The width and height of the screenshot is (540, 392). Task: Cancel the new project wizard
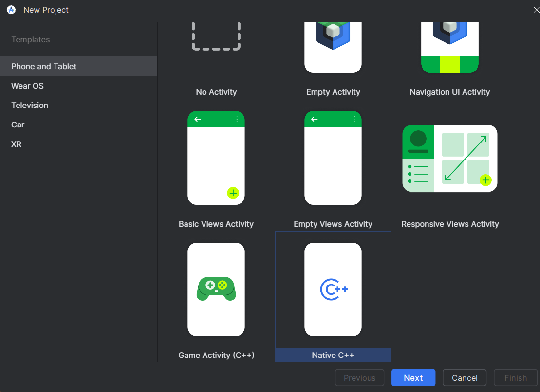[465, 377]
